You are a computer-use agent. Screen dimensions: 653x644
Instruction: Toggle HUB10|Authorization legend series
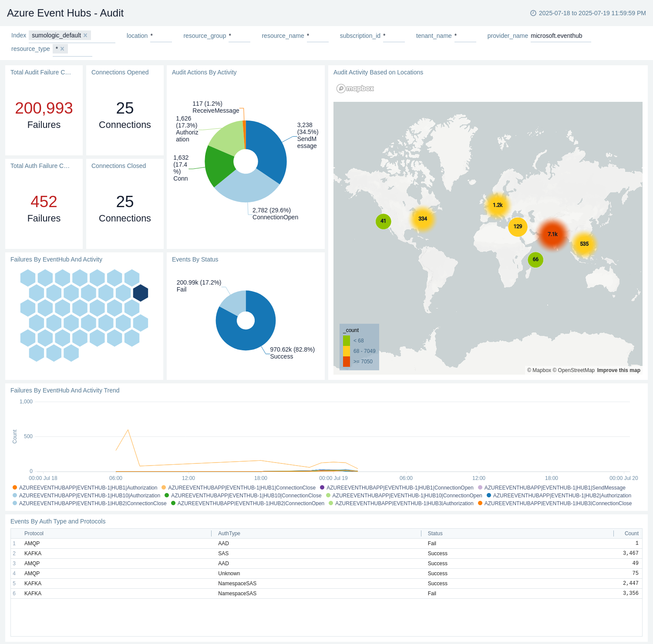click(x=86, y=496)
